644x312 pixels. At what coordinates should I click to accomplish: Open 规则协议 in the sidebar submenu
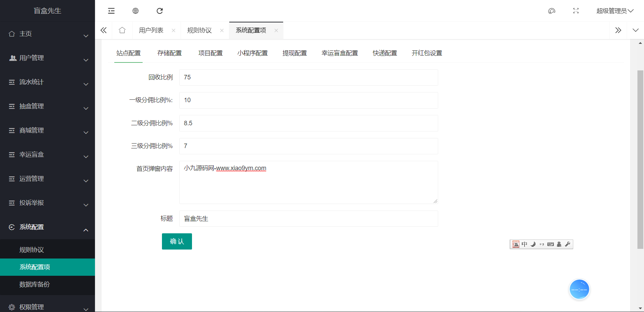[47, 250]
